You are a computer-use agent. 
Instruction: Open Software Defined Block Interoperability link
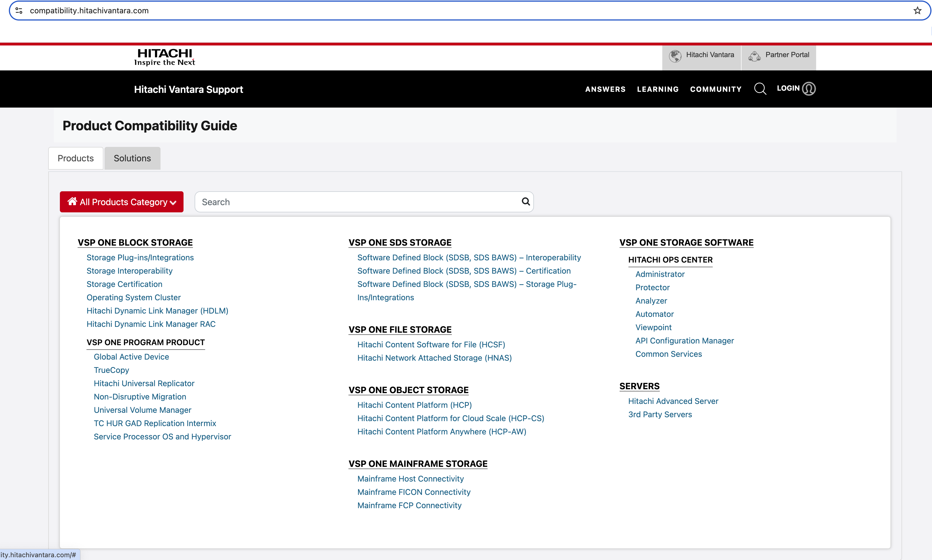[x=469, y=257]
